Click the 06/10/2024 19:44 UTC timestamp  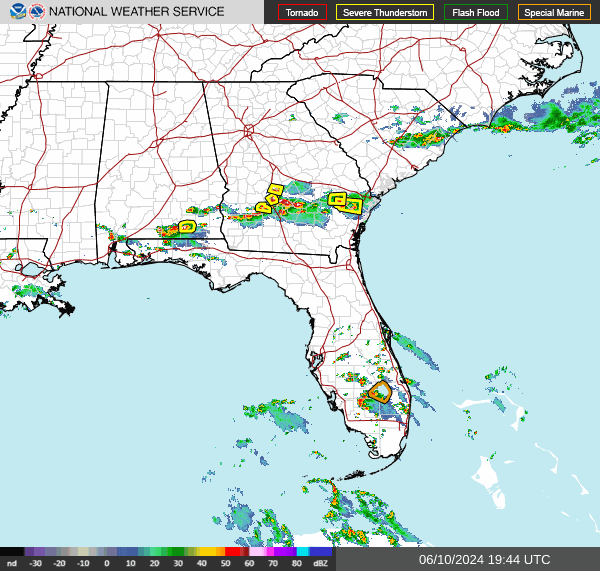(484, 560)
